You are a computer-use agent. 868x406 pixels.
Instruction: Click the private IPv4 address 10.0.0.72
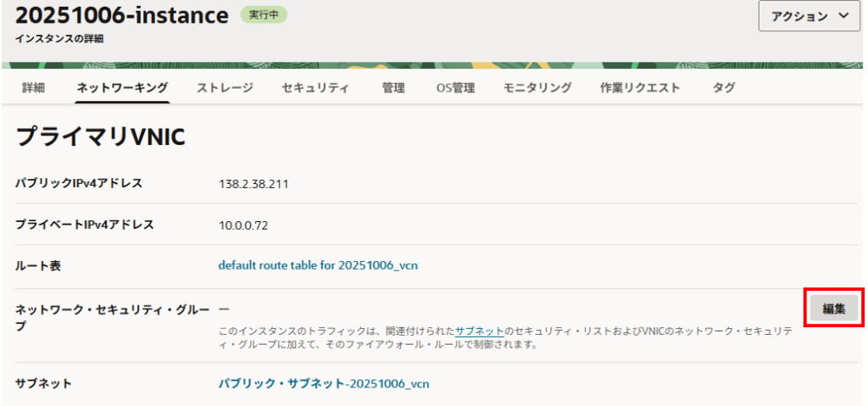point(243,225)
